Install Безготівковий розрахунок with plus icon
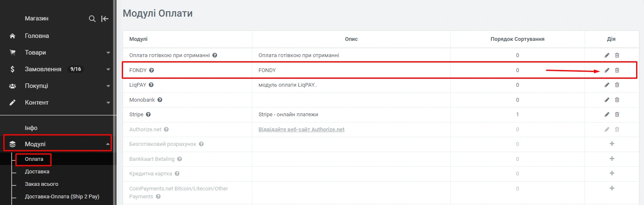The height and width of the screenshot is (205, 644). point(612,144)
